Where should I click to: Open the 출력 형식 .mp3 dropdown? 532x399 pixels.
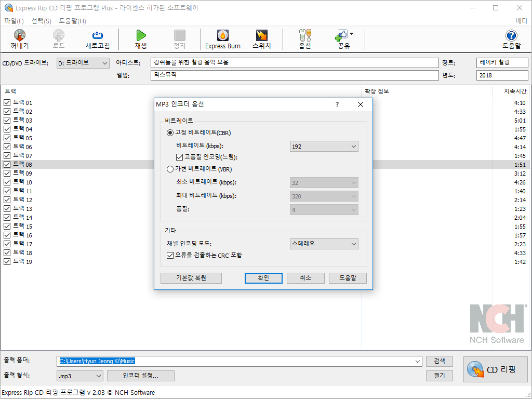tap(79, 376)
